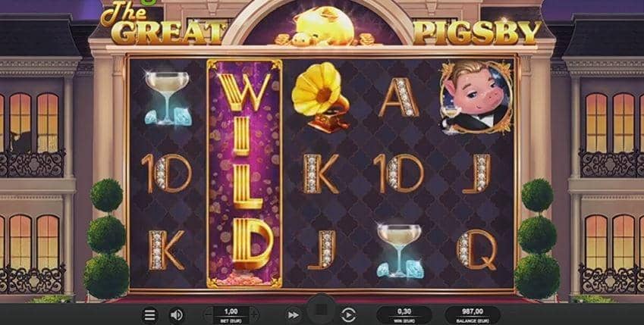Image resolution: width=644 pixels, height=325 pixels.
Task: Click the expanded WILD reel
Action: [x=244, y=173]
